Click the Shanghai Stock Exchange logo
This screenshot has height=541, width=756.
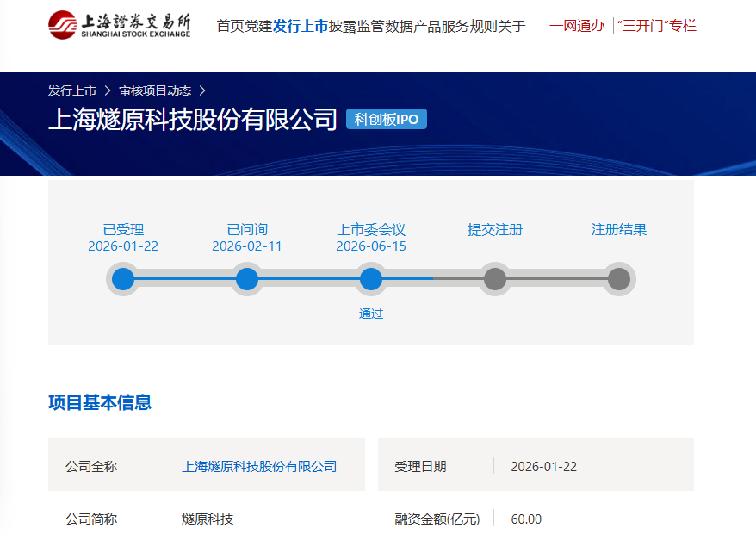coord(119,25)
